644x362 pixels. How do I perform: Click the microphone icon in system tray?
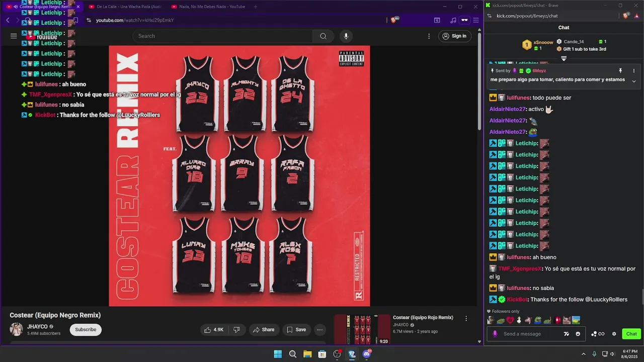coord(594,354)
